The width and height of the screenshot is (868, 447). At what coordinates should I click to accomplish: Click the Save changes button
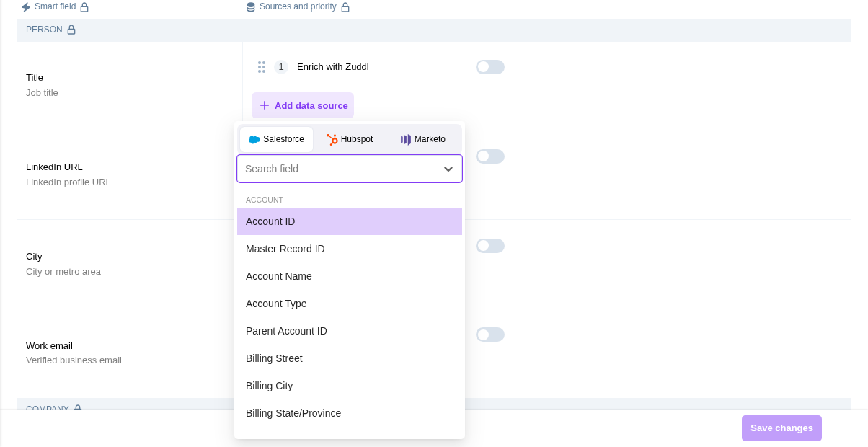[x=781, y=428]
